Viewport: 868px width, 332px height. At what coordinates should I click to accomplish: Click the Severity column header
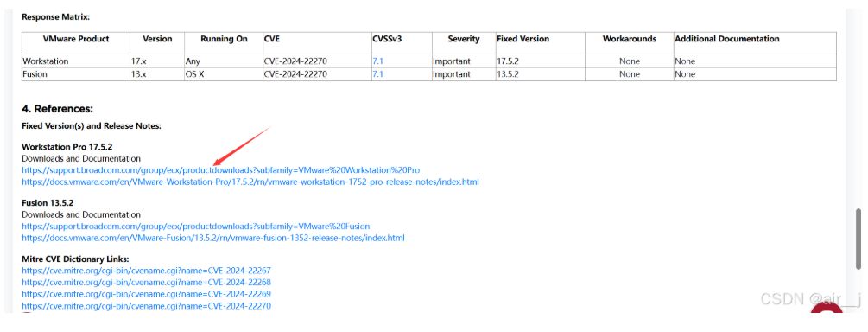463,40
